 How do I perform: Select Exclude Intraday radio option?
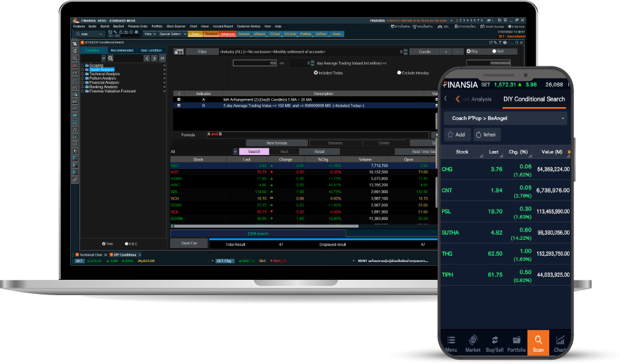tap(399, 73)
